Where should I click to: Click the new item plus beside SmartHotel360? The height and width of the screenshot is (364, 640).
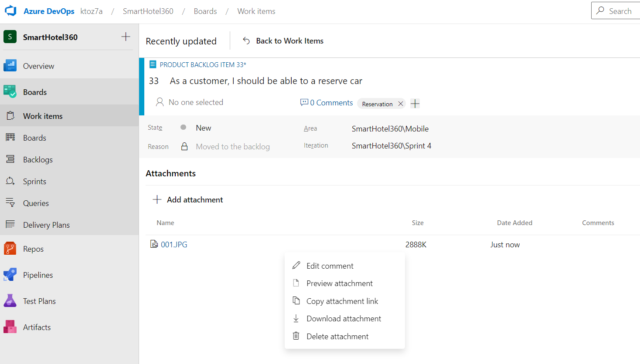(126, 37)
